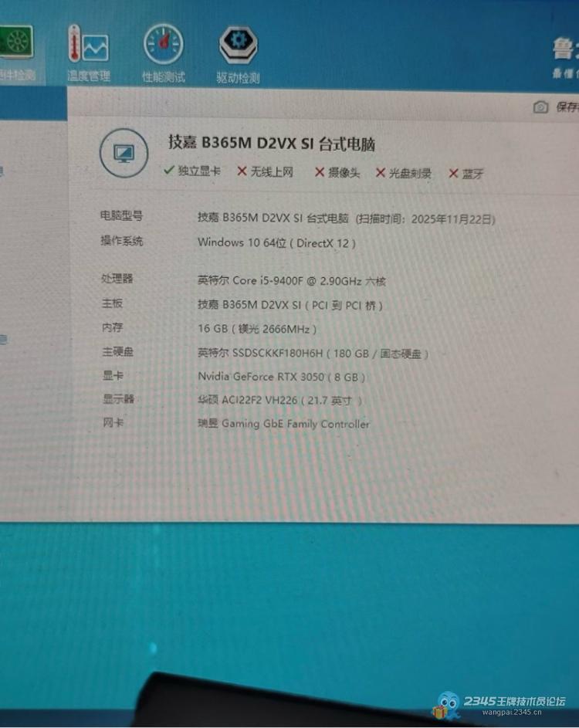Click the 光盘刻录 disc burner status indicator
The image size is (579, 728).
[x=403, y=174]
